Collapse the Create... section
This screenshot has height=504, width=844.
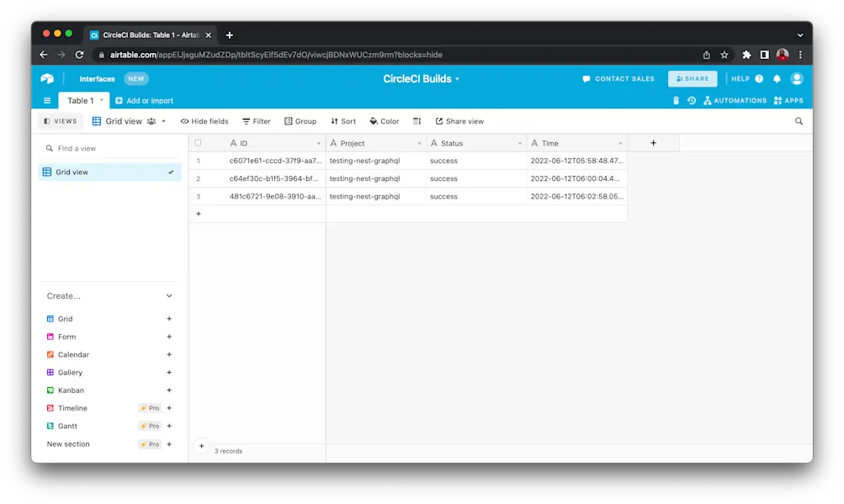pyautogui.click(x=168, y=295)
